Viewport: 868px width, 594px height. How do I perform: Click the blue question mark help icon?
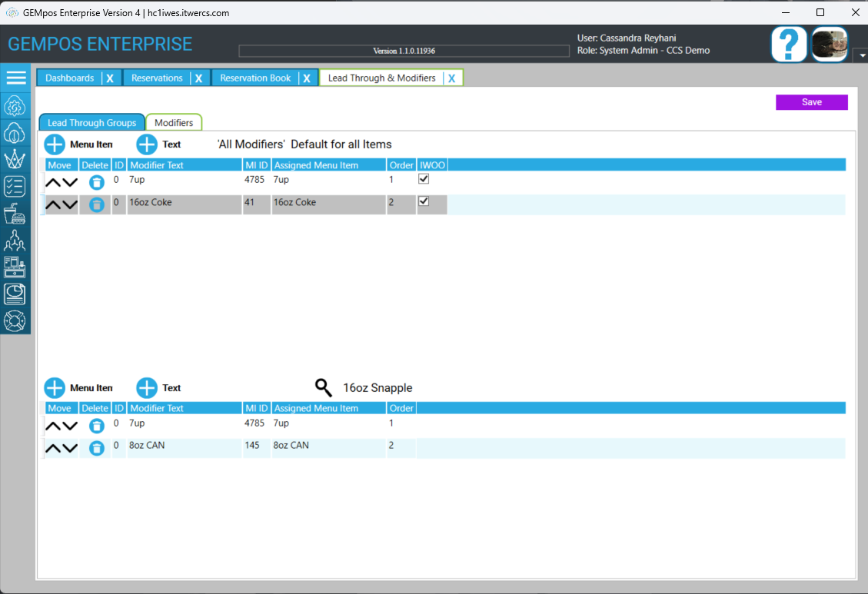coord(789,45)
